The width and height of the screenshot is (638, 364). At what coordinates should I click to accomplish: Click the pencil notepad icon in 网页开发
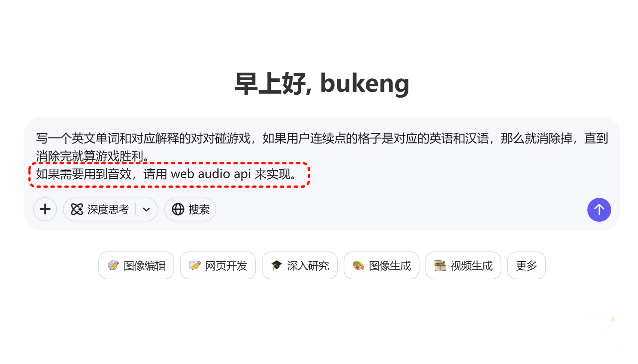click(195, 266)
